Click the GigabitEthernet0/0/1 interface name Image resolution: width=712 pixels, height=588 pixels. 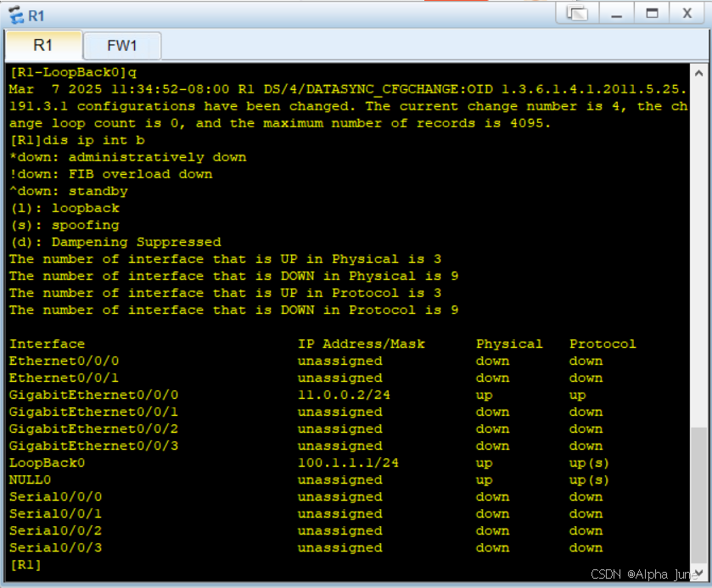click(93, 412)
